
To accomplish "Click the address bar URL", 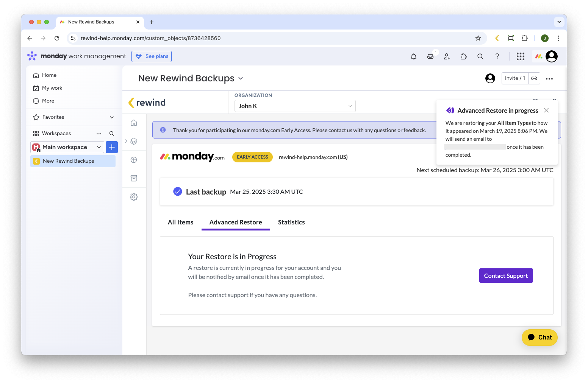I will point(150,38).
